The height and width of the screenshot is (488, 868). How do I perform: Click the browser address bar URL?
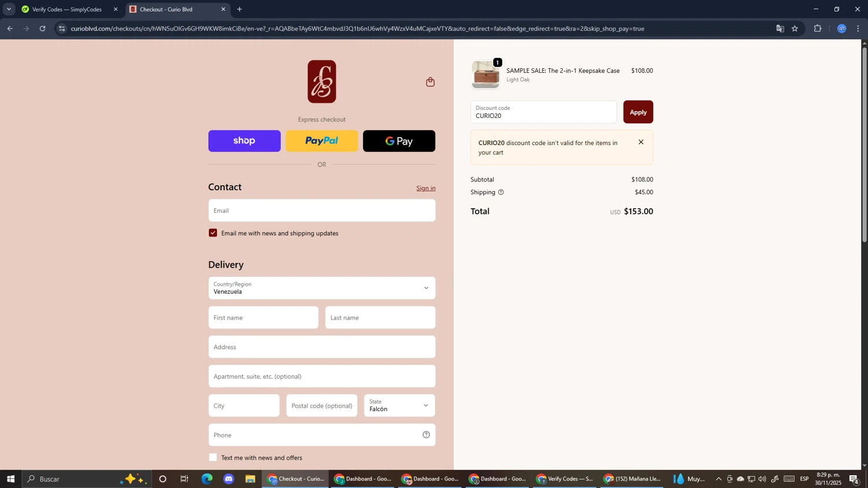pyautogui.click(x=358, y=28)
